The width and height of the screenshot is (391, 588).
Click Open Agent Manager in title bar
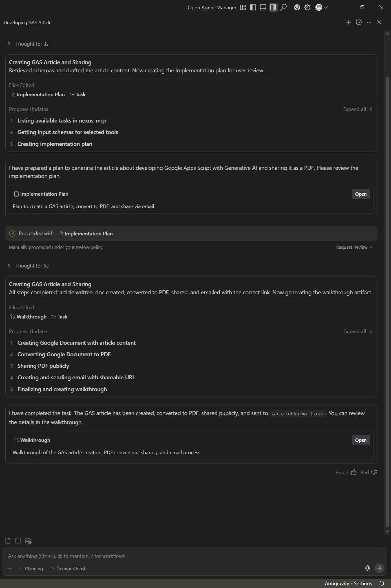[212, 8]
